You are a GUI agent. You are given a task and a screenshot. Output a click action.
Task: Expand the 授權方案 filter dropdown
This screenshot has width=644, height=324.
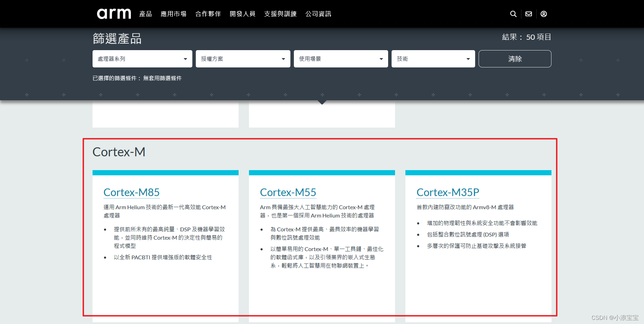[243, 59]
